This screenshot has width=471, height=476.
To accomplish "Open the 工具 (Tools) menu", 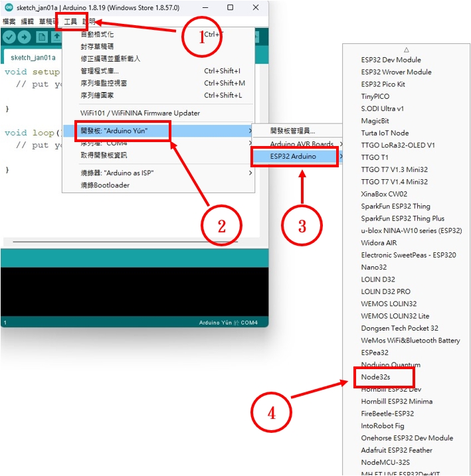I will coord(71,21).
